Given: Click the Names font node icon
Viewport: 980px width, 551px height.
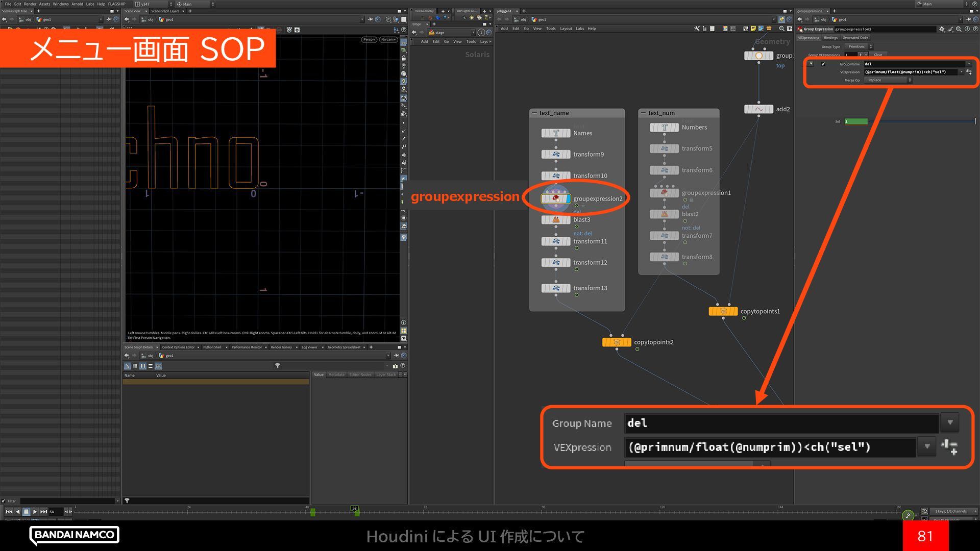Looking at the screenshot, I should [555, 133].
